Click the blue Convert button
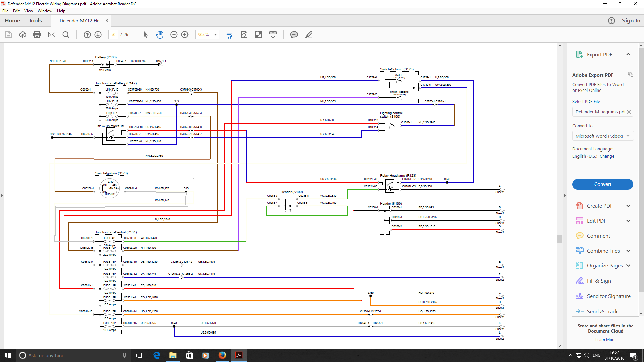 click(x=603, y=184)
